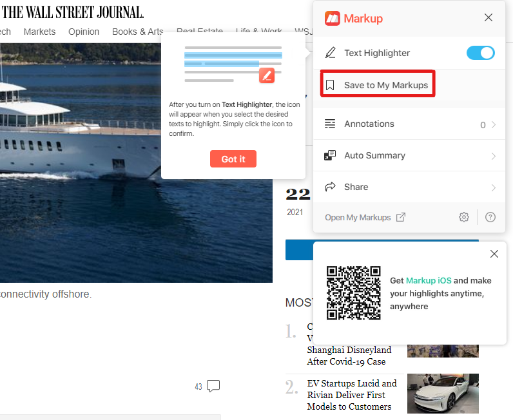Screen dimensions: 513x420
Task: Open the Opinion section
Action: (x=84, y=32)
